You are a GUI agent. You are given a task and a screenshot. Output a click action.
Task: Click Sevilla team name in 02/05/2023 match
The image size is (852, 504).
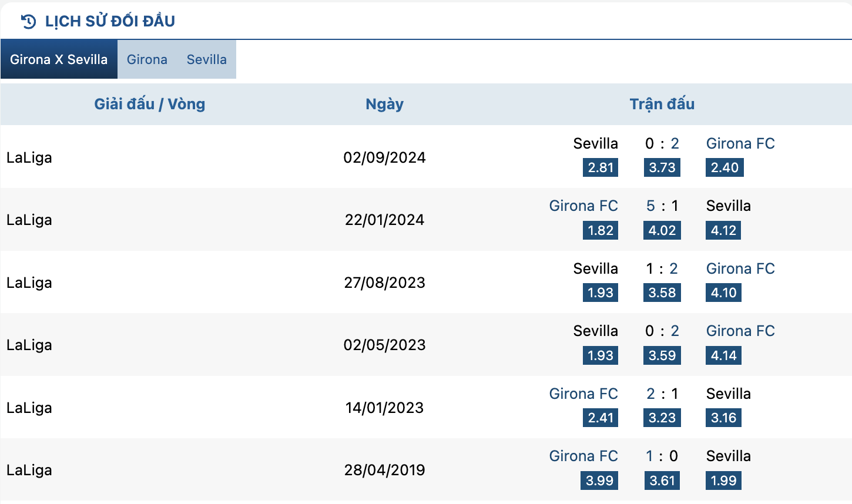point(596,331)
